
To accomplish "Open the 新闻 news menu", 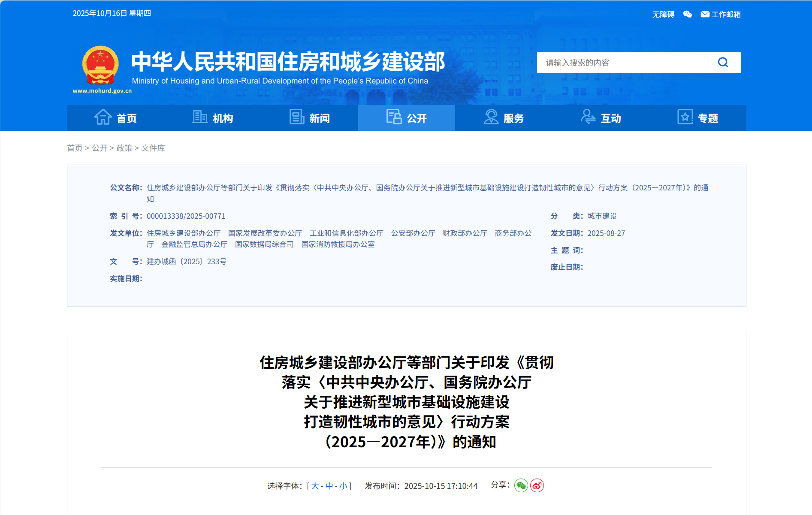I will (309, 118).
